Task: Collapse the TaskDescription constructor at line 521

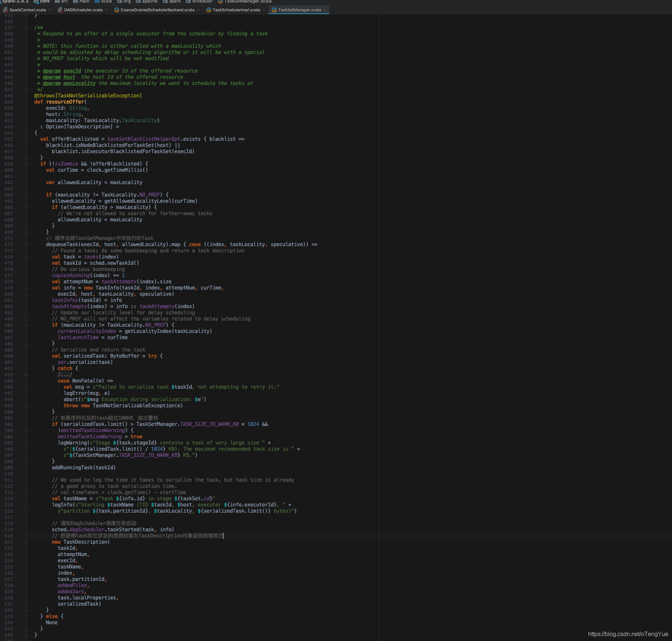Action: 26,542
